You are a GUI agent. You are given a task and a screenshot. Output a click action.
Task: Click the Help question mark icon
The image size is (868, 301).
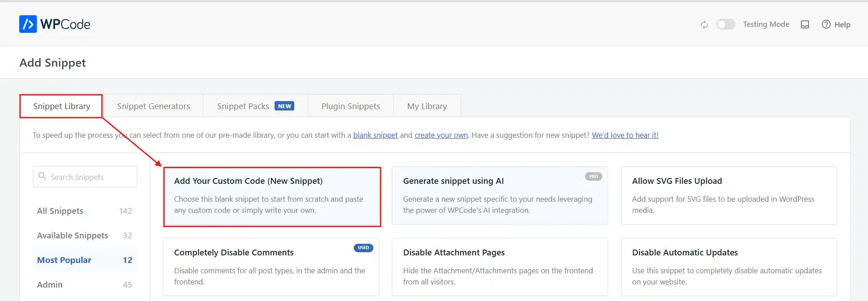point(826,25)
